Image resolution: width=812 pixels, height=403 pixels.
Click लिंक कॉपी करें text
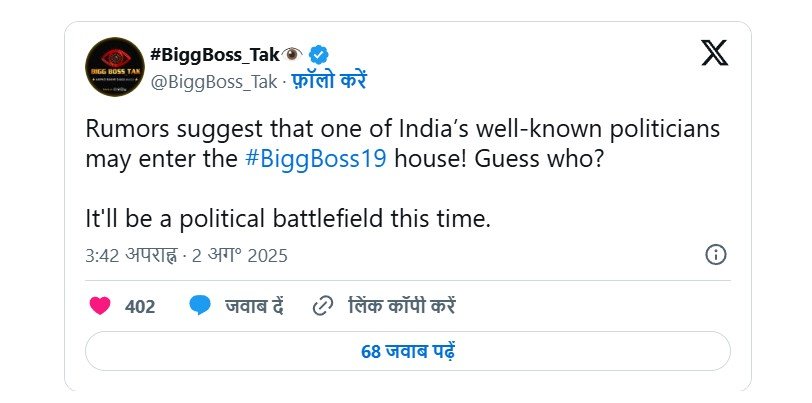[x=402, y=306]
